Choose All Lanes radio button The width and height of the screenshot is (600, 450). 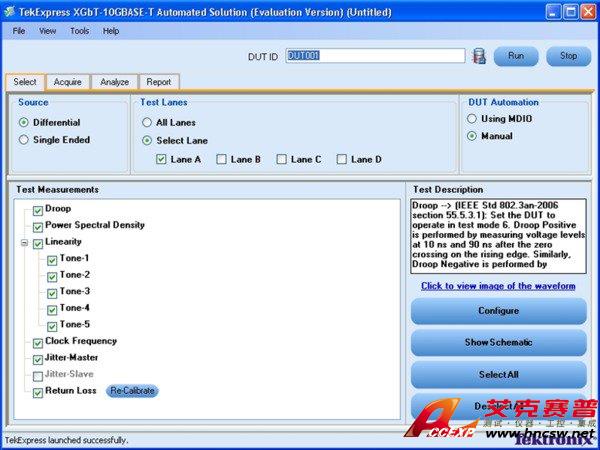pos(147,122)
